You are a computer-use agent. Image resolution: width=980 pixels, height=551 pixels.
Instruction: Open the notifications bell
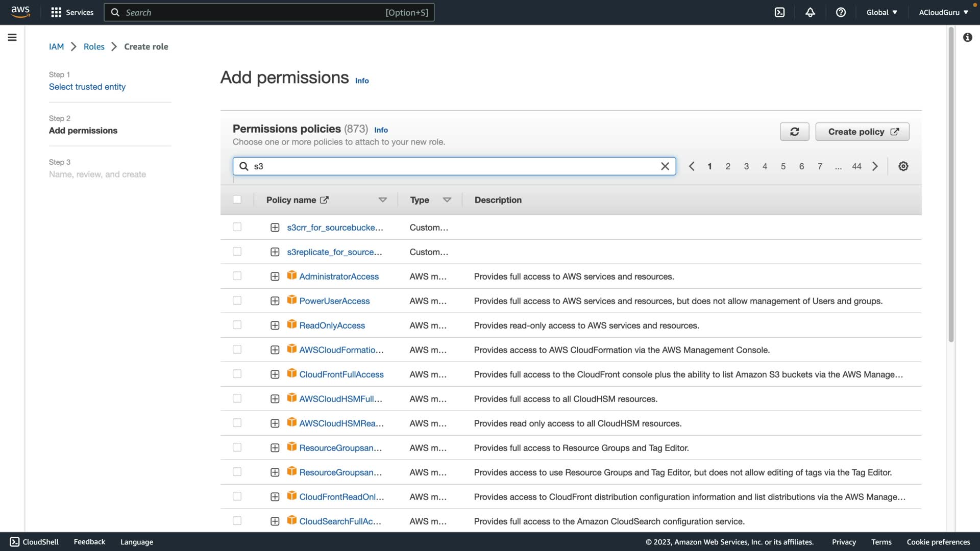pyautogui.click(x=810, y=12)
